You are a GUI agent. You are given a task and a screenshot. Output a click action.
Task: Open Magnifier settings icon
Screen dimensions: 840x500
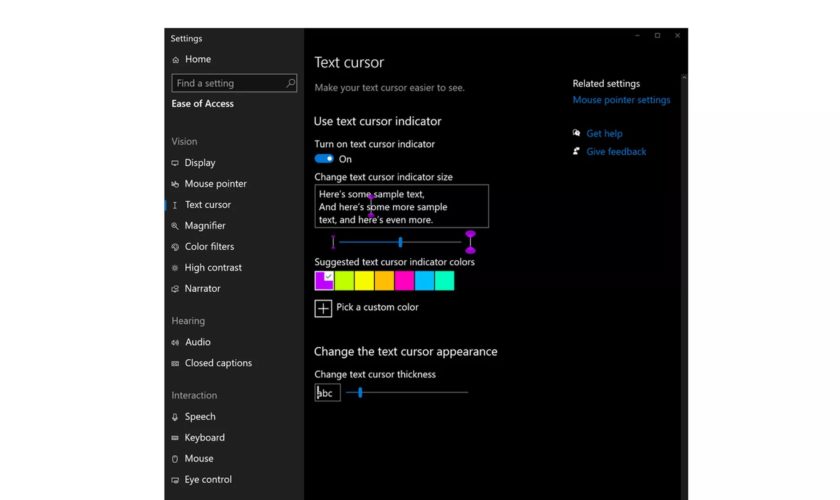176,226
